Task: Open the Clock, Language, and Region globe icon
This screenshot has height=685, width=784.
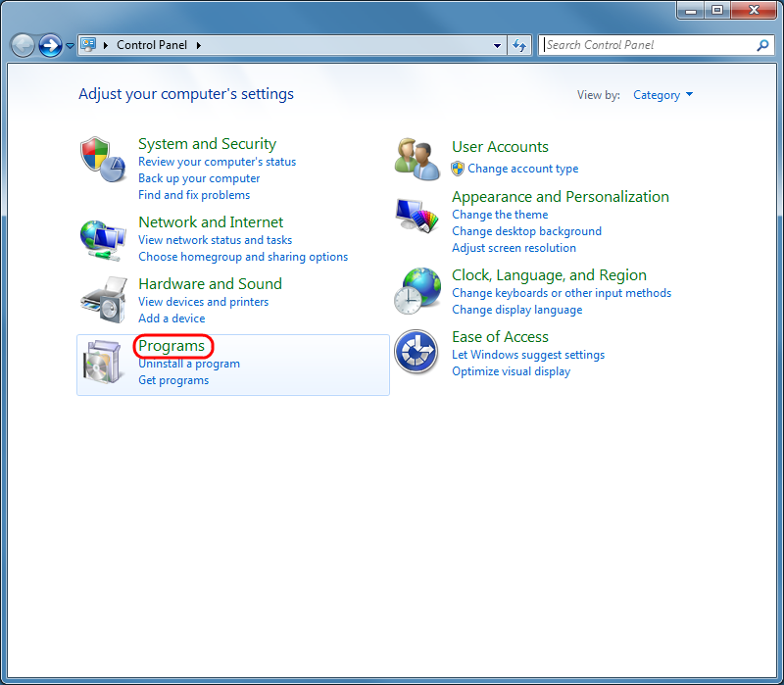Action: point(417,291)
